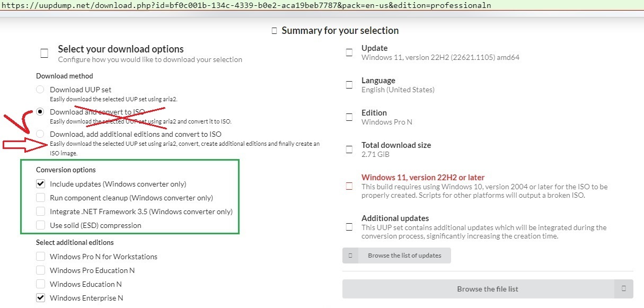Open Browse the list of updates
644x308 pixels.
point(396,256)
